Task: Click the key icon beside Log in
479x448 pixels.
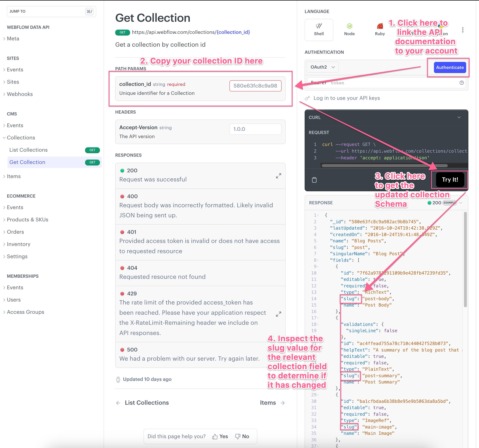Action: click(307, 98)
